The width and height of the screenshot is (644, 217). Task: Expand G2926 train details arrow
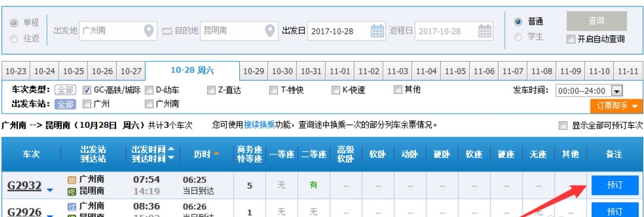pyautogui.click(x=50, y=216)
